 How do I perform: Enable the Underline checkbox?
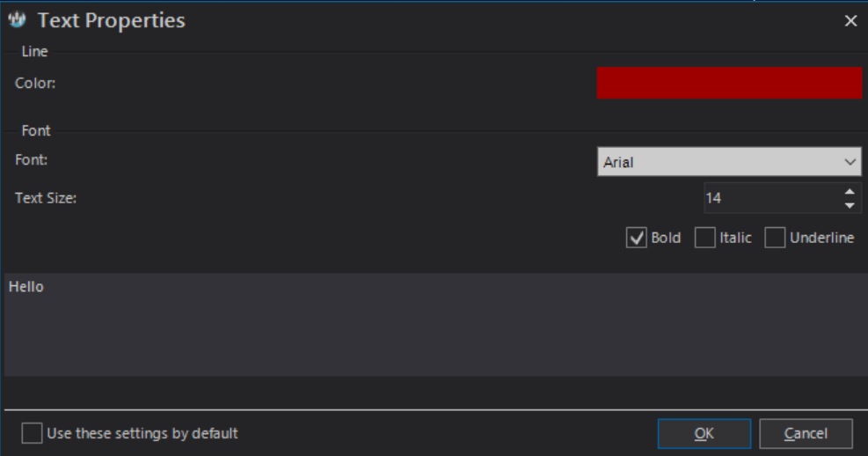(775, 238)
